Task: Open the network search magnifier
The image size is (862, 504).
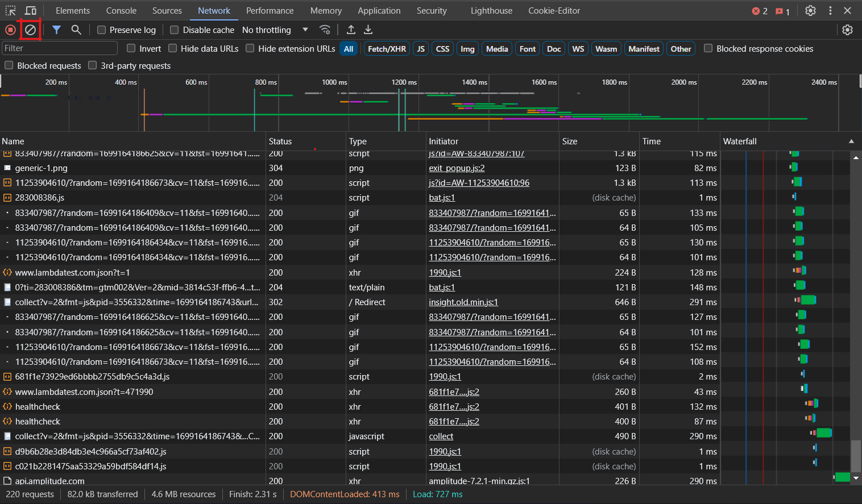Action: coord(76,30)
